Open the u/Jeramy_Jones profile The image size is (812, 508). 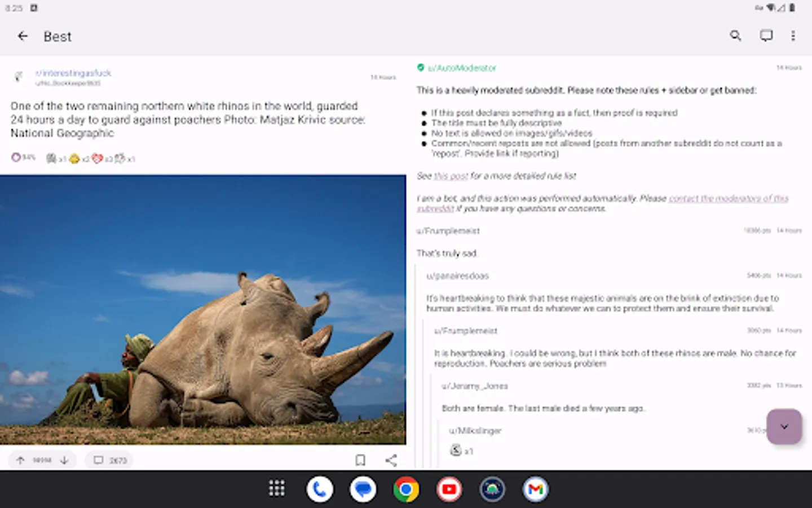tap(474, 386)
